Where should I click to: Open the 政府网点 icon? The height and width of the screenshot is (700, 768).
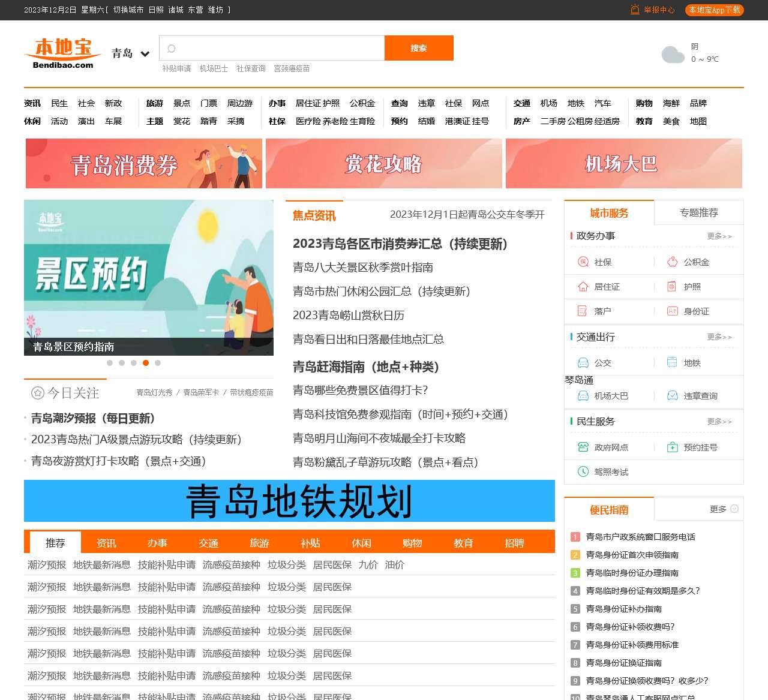(x=583, y=447)
